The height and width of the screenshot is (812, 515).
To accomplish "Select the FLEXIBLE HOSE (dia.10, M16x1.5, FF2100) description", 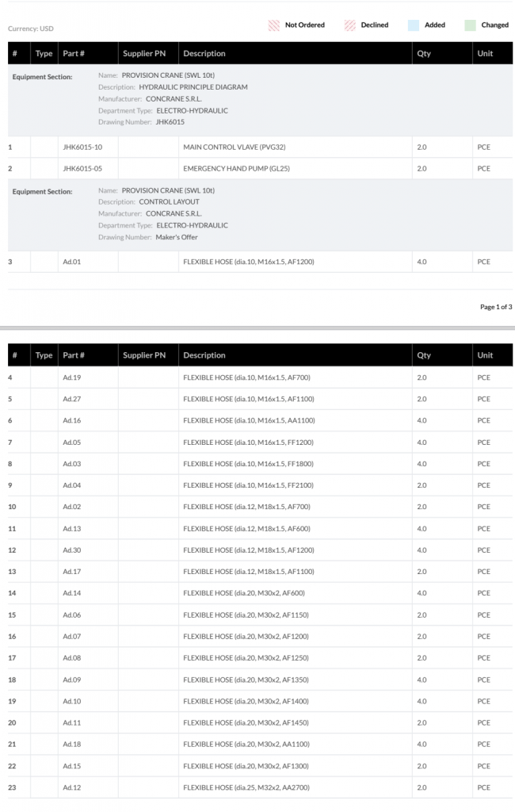I will click(249, 485).
